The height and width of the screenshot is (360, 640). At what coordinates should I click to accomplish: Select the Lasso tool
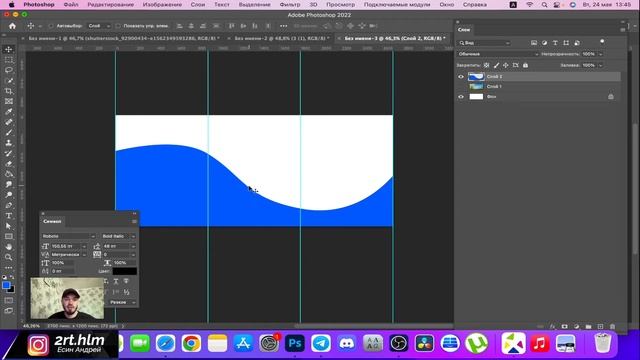point(9,70)
